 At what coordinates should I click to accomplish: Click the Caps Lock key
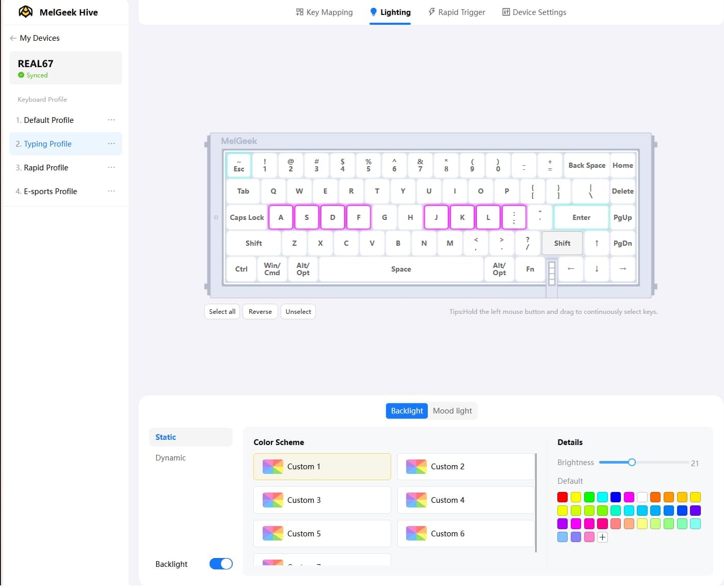tap(247, 217)
